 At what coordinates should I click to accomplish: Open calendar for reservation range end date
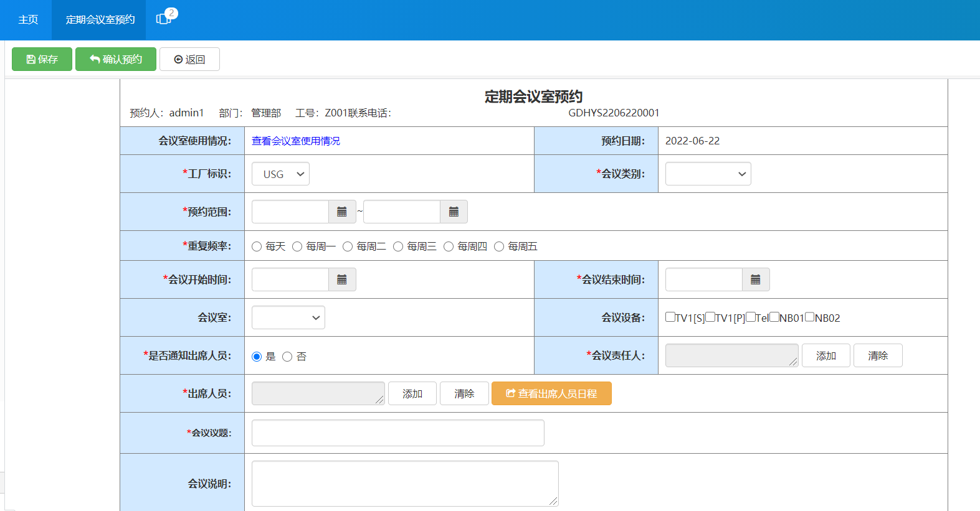(x=454, y=212)
